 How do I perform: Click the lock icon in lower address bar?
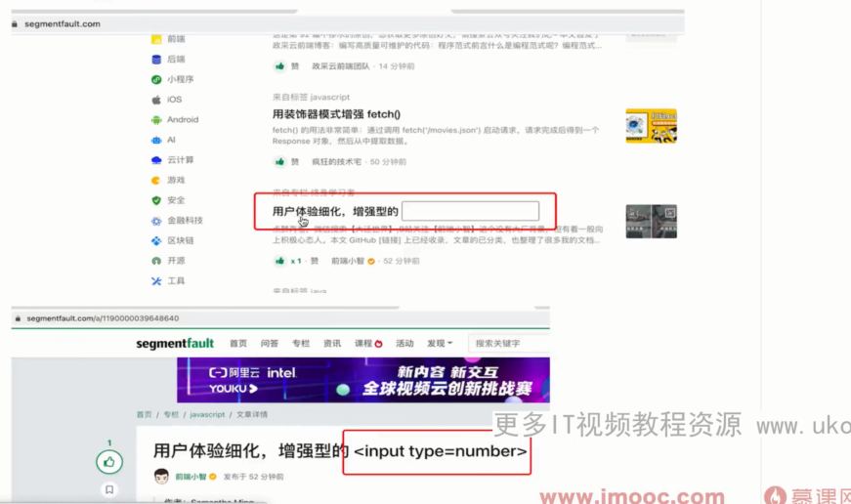pos(18,318)
